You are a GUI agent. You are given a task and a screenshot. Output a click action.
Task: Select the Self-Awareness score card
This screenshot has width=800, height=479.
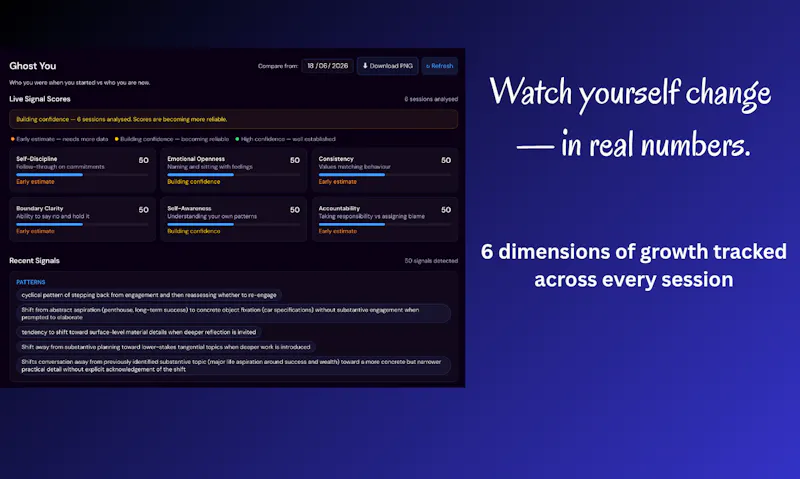click(x=234, y=219)
